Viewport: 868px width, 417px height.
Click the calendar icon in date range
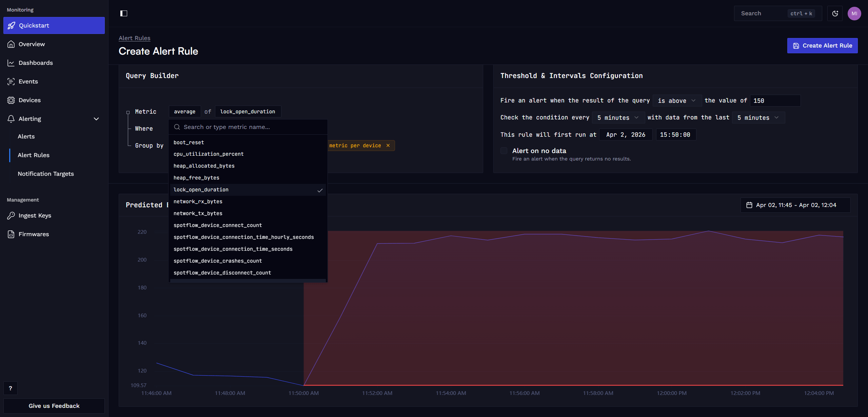click(x=749, y=205)
